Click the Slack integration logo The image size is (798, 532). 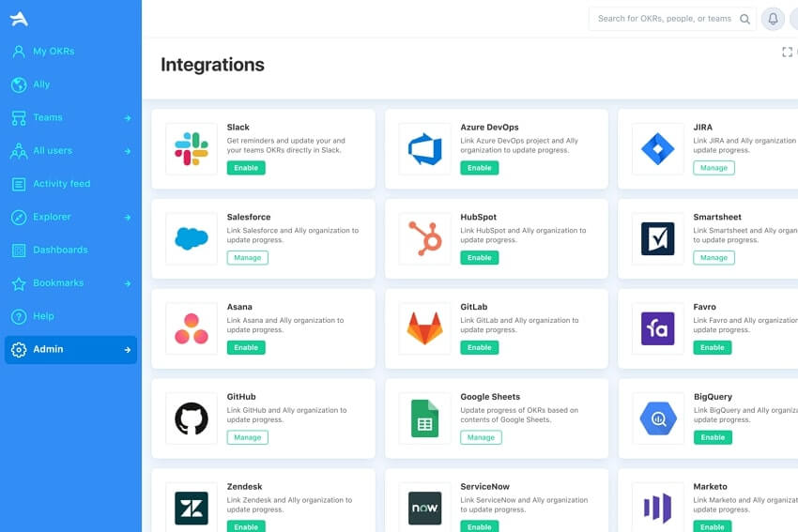point(192,148)
